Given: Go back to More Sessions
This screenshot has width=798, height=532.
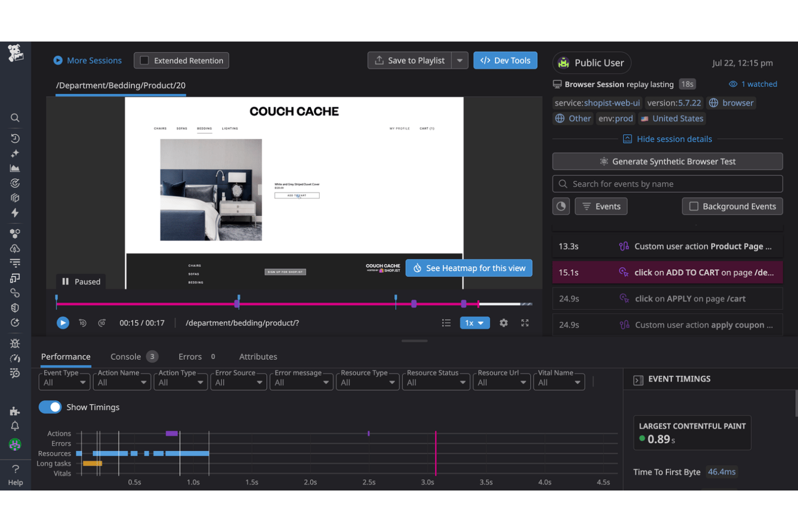Looking at the screenshot, I should click(87, 60).
